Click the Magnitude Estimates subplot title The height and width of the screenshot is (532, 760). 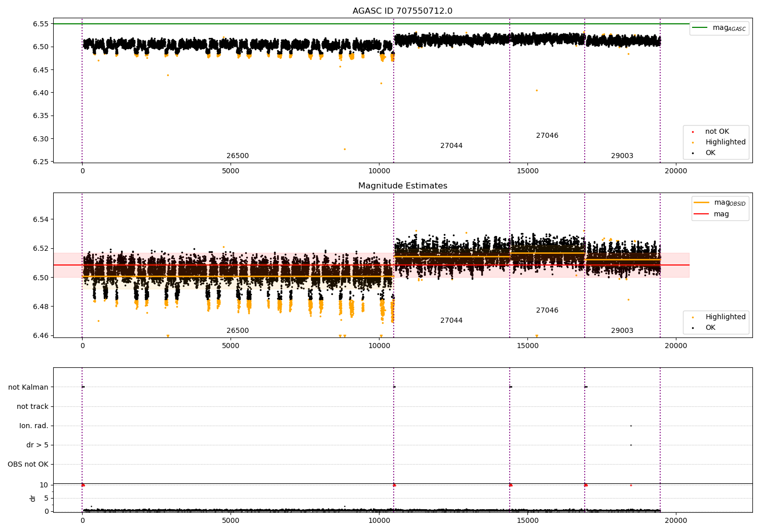click(x=402, y=186)
